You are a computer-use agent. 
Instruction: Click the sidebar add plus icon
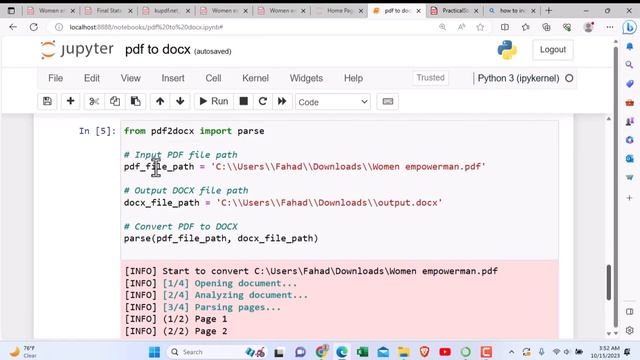[629, 198]
